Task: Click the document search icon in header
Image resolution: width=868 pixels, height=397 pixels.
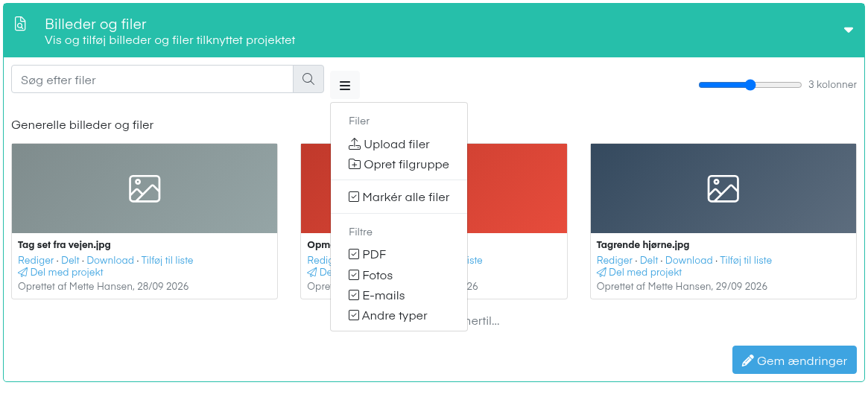Action: pyautogui.click(x=20, y=24)
